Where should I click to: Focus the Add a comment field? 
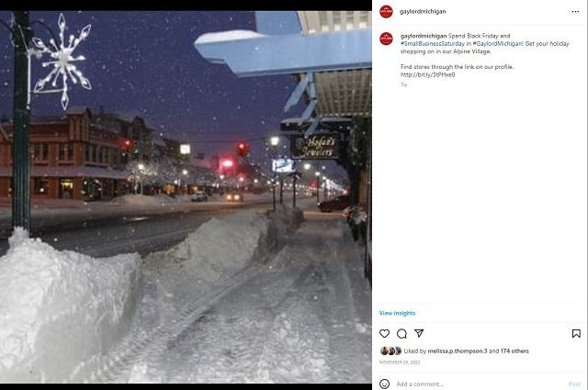(480, 384)
